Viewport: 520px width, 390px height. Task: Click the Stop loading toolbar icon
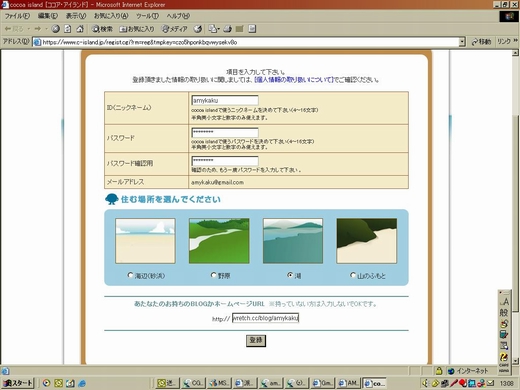55,29
